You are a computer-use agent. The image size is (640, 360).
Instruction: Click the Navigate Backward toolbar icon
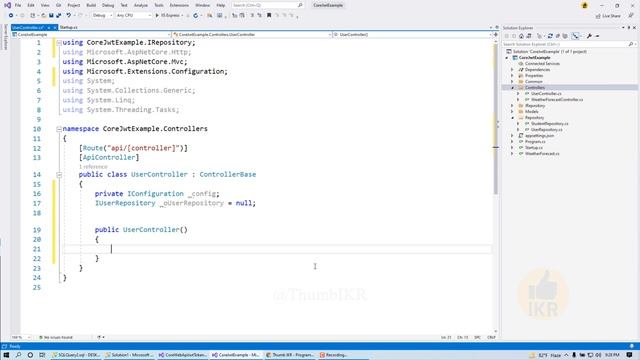point(11,16)
